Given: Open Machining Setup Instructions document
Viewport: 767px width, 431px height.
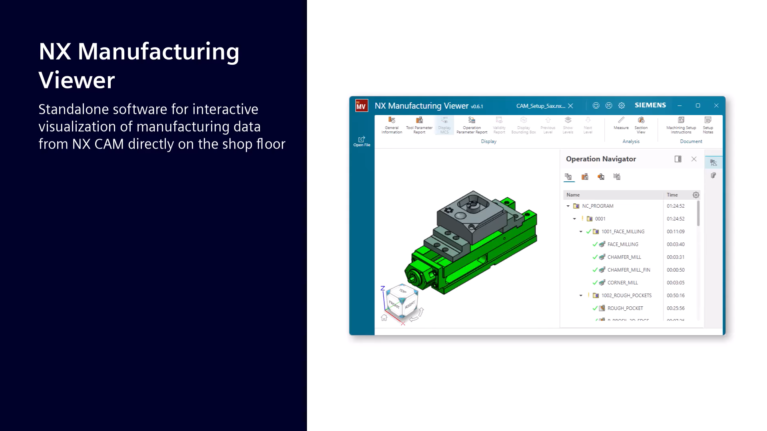Looking at the screenshot, I should pos(681,125).
